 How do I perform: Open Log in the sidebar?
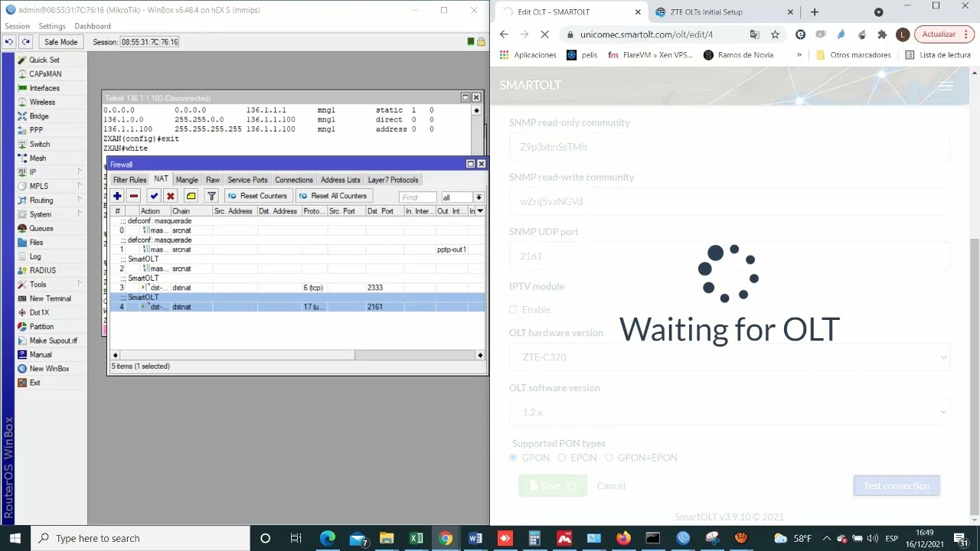(x=35, y=256)
